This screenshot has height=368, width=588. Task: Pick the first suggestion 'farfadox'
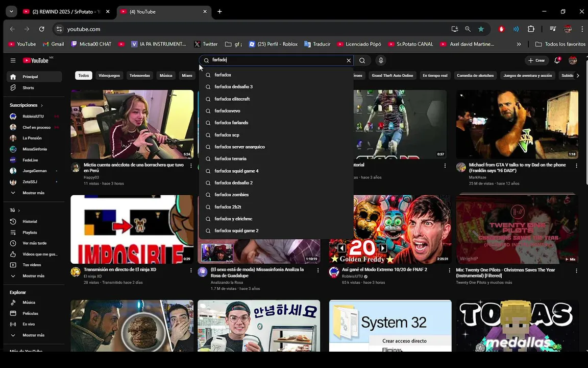tap(276, 75)
